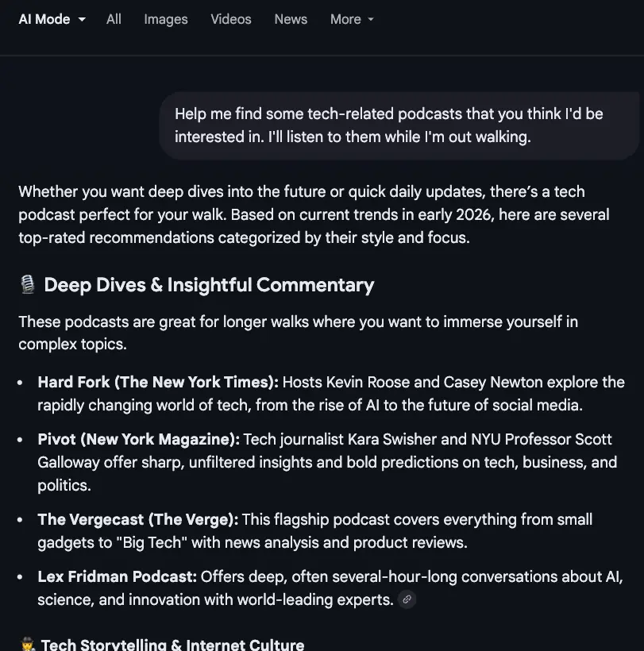The image size is (644, 651).
Task: Click the More menu label
Action: (x=345, y=19)
